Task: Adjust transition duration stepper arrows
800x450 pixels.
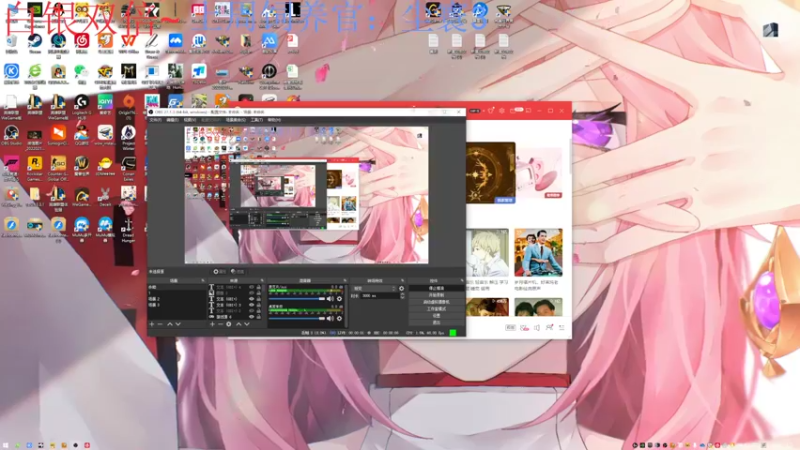Action: (x=402, y=296)
